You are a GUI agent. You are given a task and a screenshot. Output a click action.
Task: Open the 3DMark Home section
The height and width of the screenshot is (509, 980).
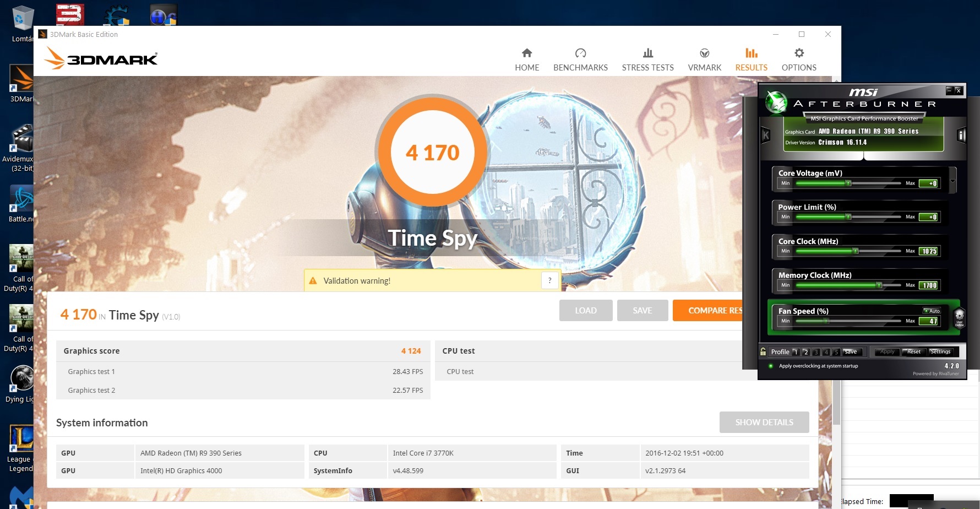[527, 59]
